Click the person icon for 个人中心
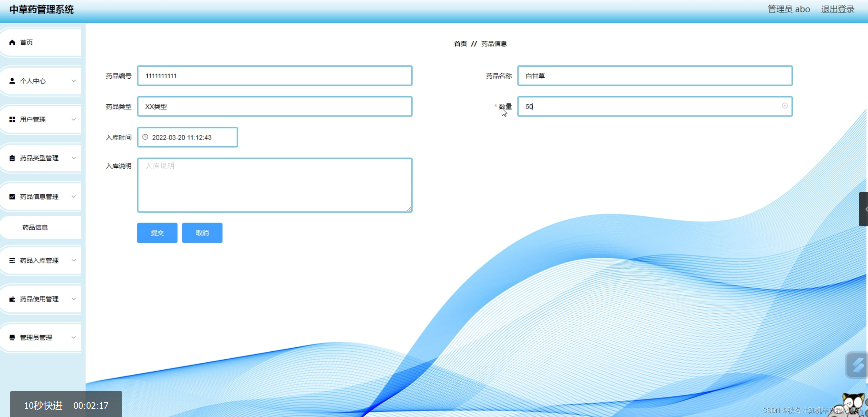 click(x=12, y=81)
